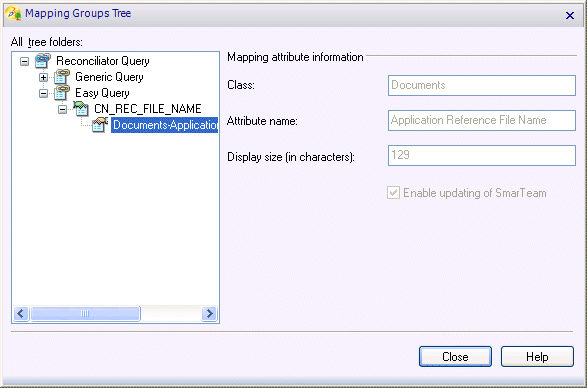Collapse the Reconciliator Query tree node

[24, 61]
